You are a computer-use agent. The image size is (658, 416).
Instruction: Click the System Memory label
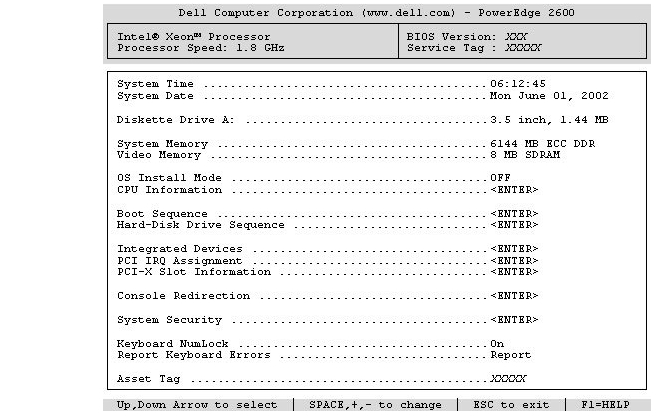162,144
